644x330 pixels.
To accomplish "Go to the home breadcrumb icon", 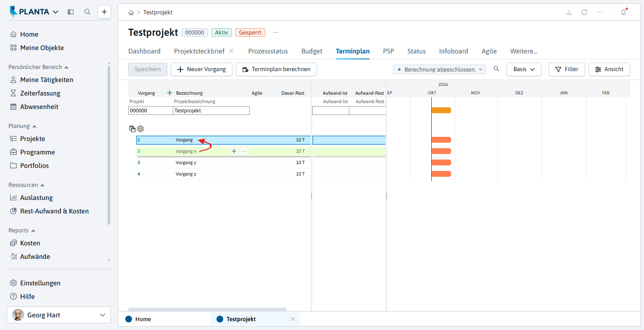I will point(131,13).
